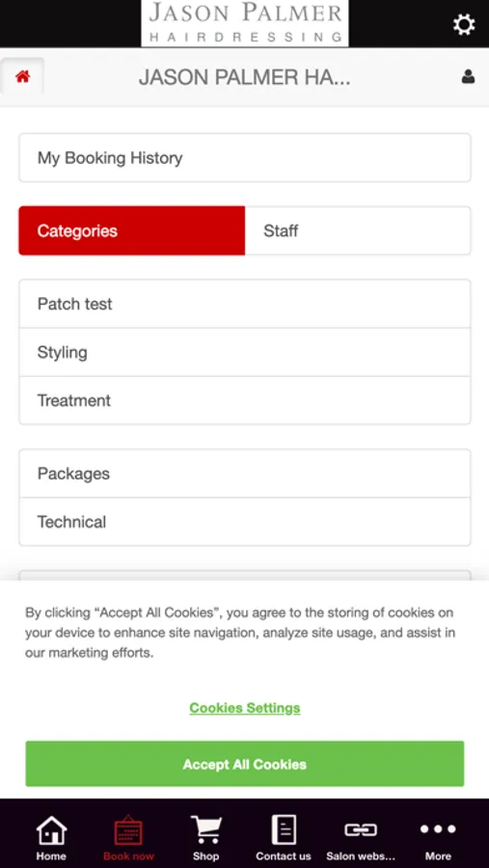Choose the Styling category

pos(245,352)
